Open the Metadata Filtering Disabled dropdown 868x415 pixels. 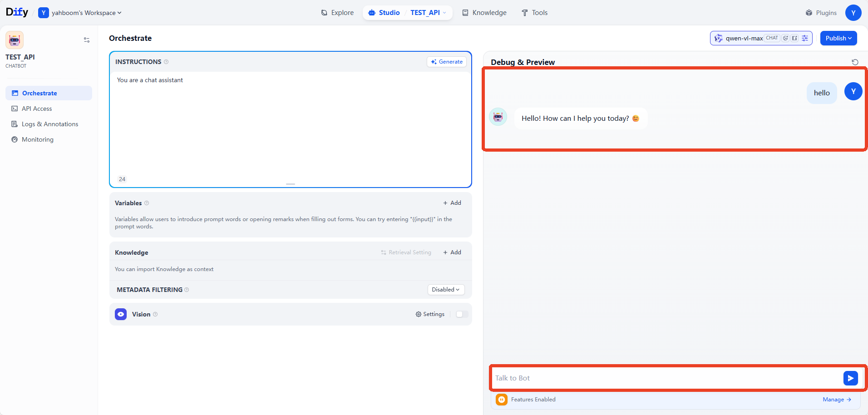[x=446, y=290]
